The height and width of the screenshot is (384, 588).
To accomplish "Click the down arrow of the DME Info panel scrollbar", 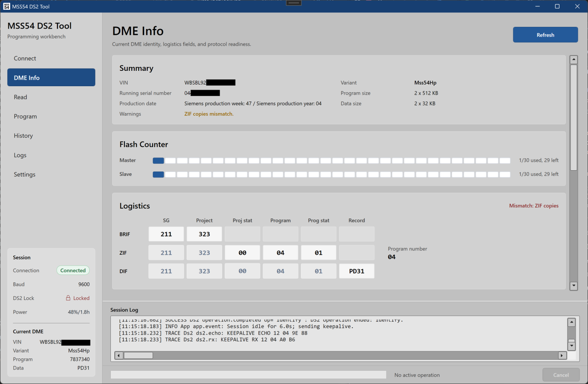I will [x=574, y=286].
